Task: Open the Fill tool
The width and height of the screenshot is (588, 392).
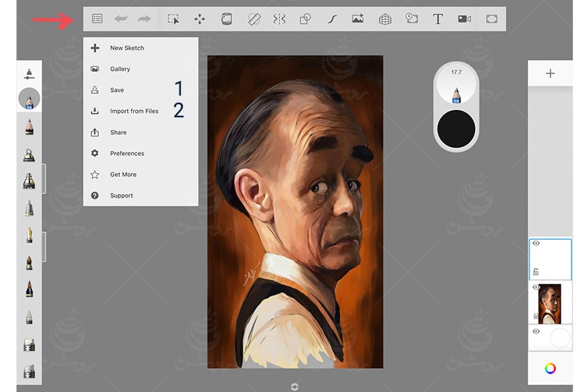Action: [226, 19]
